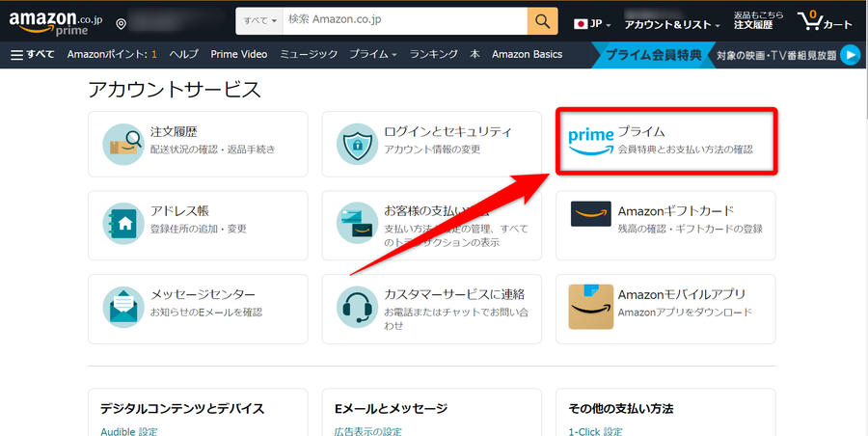Open ログインとセキュリティ shield icon card
Viewport: 868px width, 436px height.
(x=431, y=144)
